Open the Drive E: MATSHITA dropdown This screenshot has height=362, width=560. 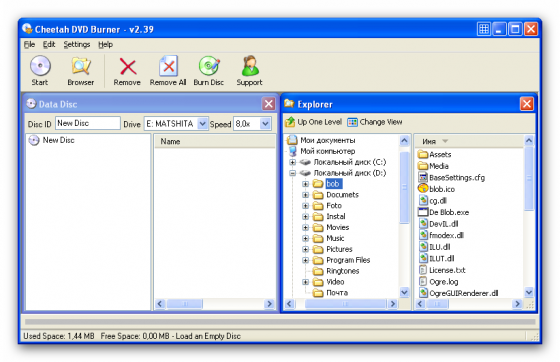point(202,124)
